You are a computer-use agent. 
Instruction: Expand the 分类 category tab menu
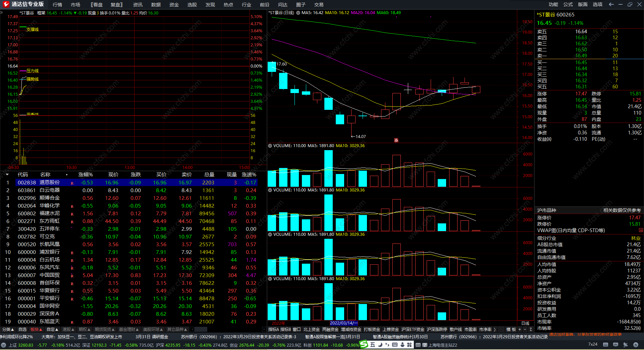coord(8,330)
